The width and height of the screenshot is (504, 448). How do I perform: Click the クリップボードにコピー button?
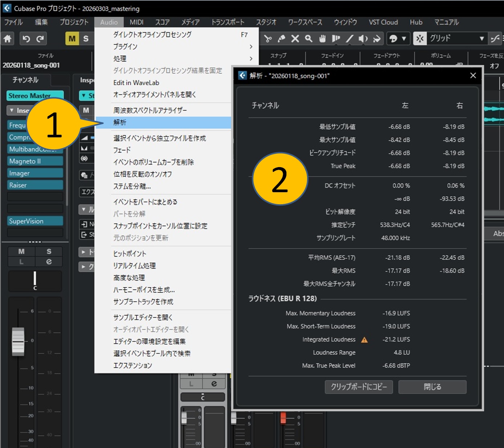pos(359,387)
